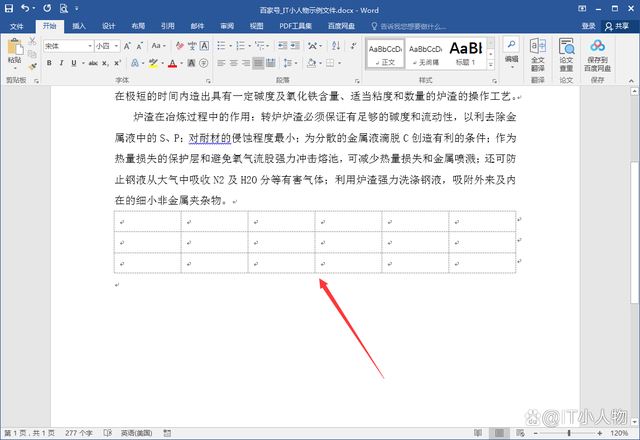Decrease font size with the shrink font icon
640x440 pixels.
(140, 46)
